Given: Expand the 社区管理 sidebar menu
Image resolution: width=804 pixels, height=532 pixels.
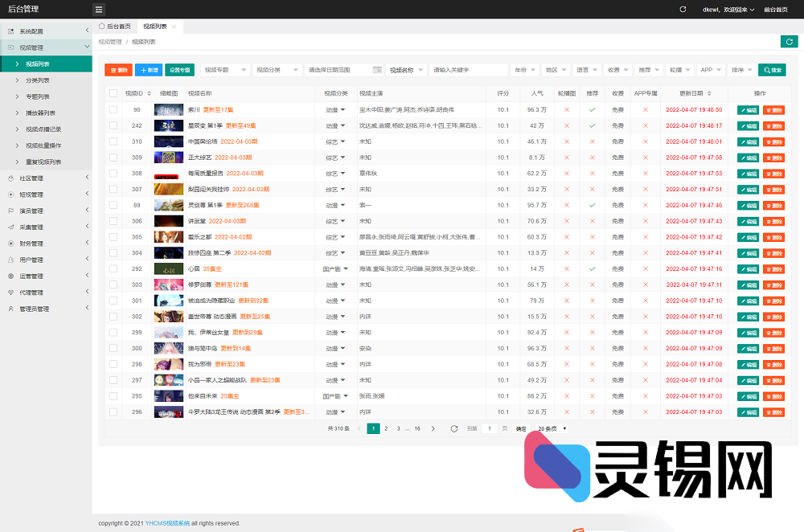Looking at the screenshot, I should (46, 178).
